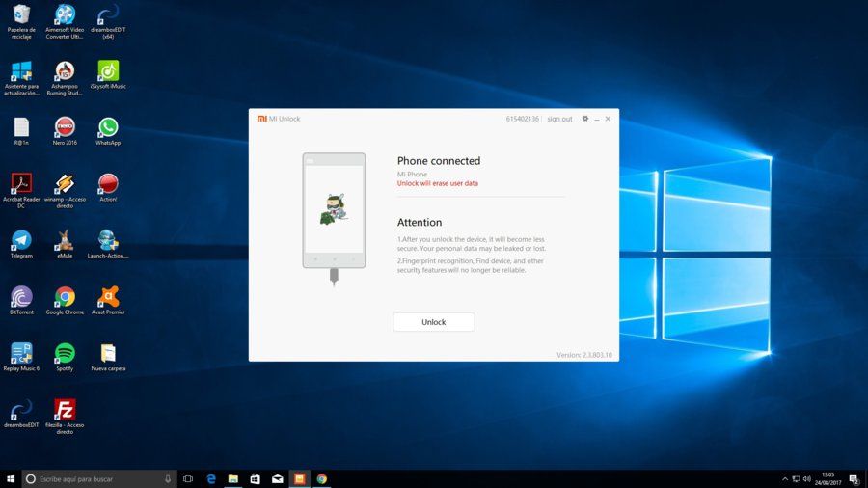868x488 pixels.
Task: Select the bottom dreamboxEDIT desktop icon
Action: click(x=21, y=414)
